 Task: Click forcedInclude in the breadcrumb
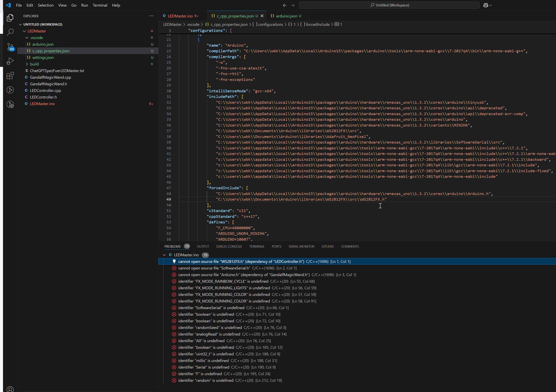click(318, 24)
